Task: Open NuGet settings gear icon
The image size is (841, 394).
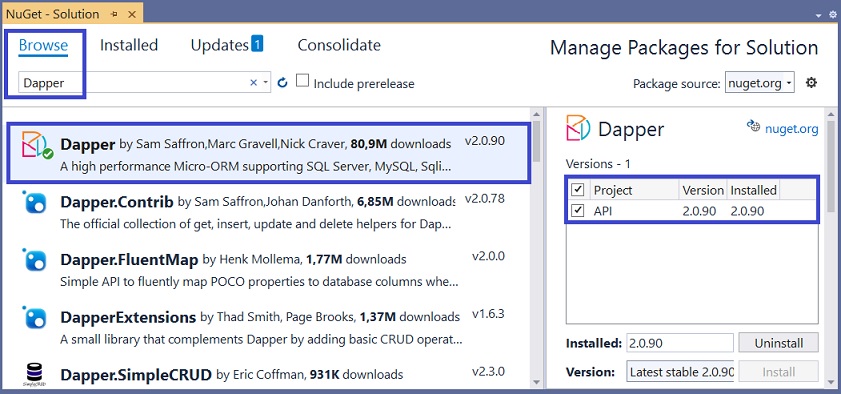Action: [812, 83]
